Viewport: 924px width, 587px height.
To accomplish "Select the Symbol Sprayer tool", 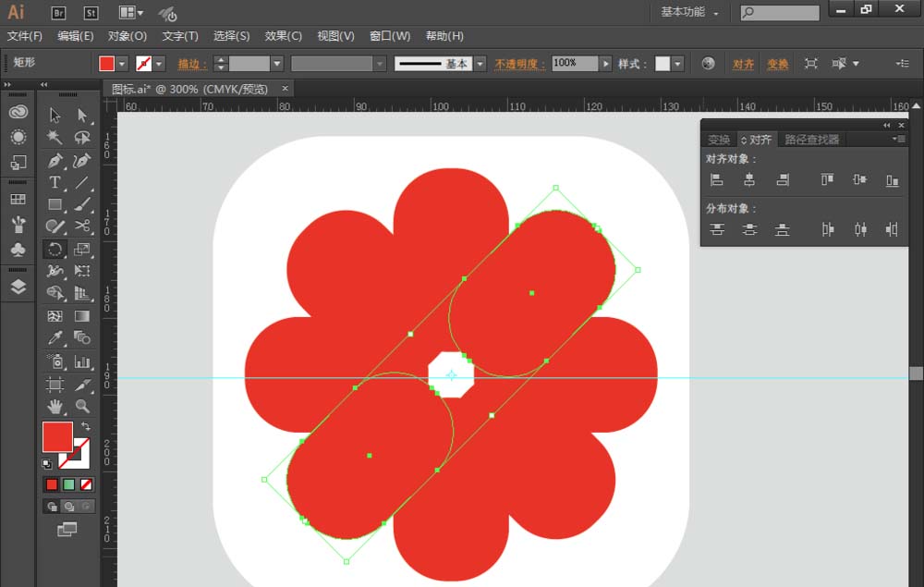I will point(55,361).
